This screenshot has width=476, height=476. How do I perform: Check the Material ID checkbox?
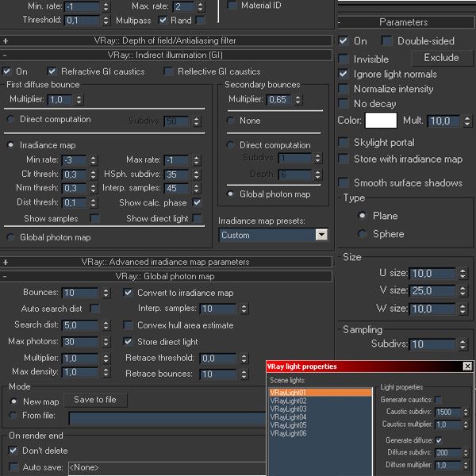click(232, 6)
